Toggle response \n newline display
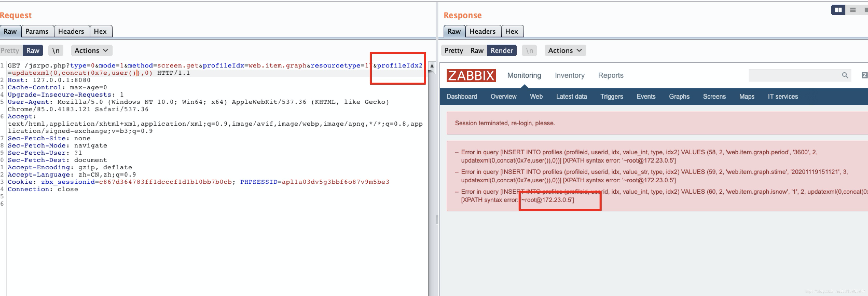Screen dimensions: 868x296 pos(529,51)
